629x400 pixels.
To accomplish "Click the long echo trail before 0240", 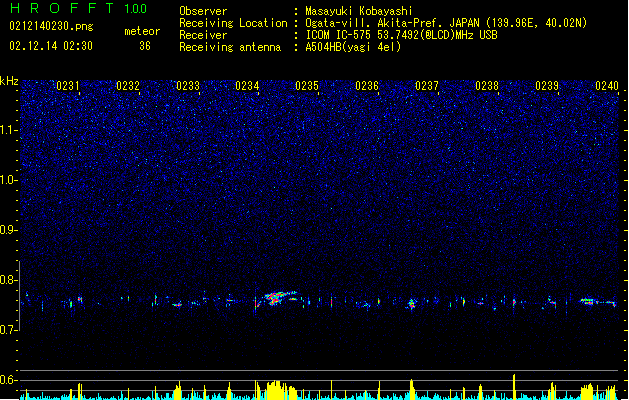I will 598,302.
